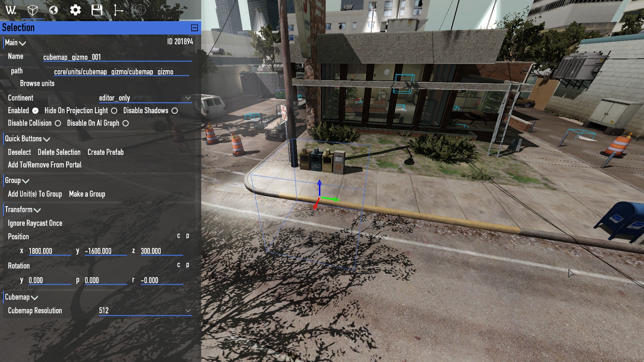The height and width of the screenshot is (362, 644).
Task: Uncheck the Enabled checkbox
Action: tap(36, 110)
